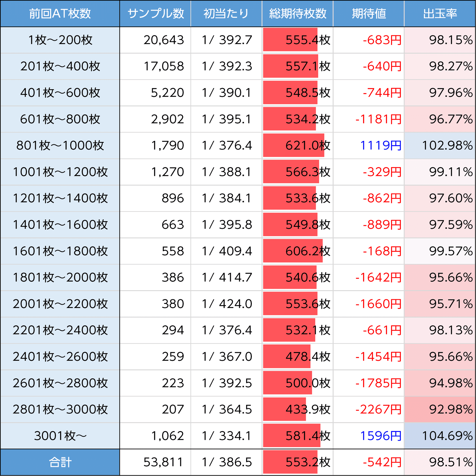Click the 102.98% payout rate cell

tap(447, 145)
